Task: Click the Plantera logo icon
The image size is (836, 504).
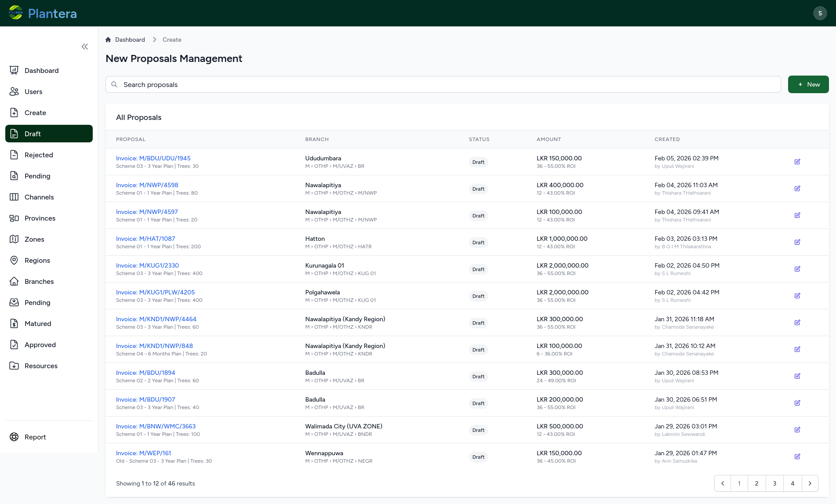Action: (16, 13)
